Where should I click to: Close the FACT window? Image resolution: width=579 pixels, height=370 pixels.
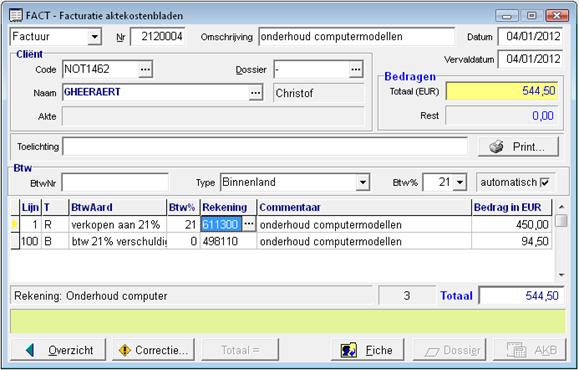[x=557, y=16]
